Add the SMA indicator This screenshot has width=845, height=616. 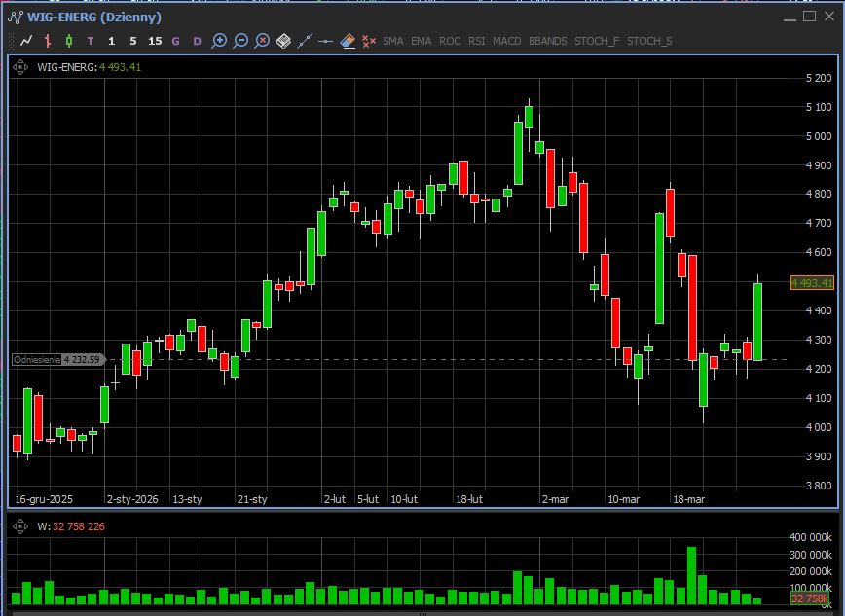tap(393, 41)
